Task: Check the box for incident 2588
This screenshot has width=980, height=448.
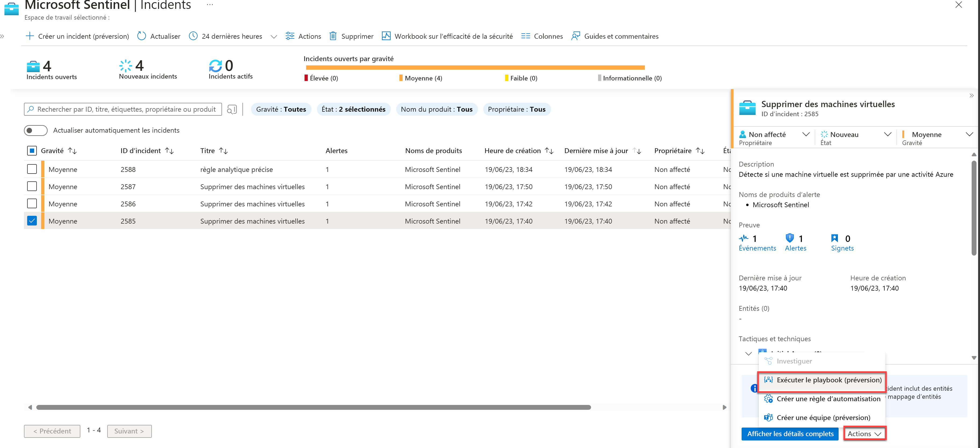Action: (32, 169)
